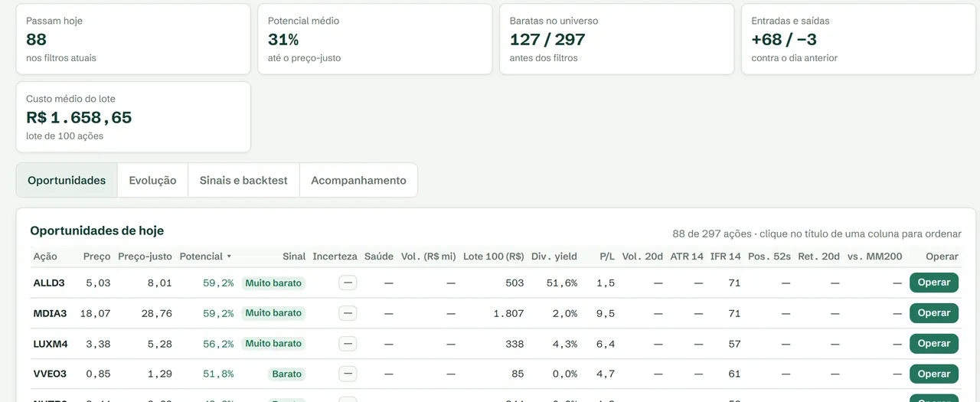Click the 56,2% potencial value for LUXM4
980x402 pixels.
click(x=218, y=344)
